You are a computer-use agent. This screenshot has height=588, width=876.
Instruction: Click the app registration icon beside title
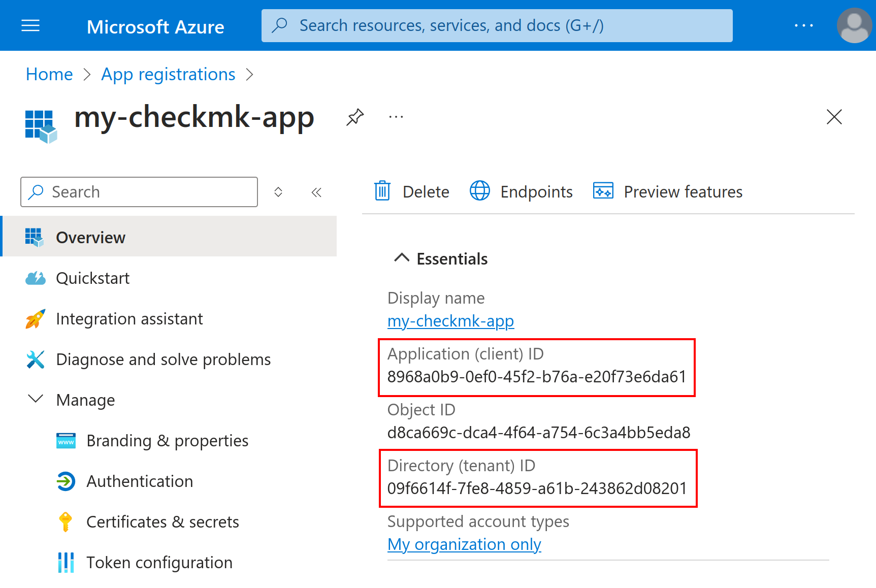click(x=41, y=127)
